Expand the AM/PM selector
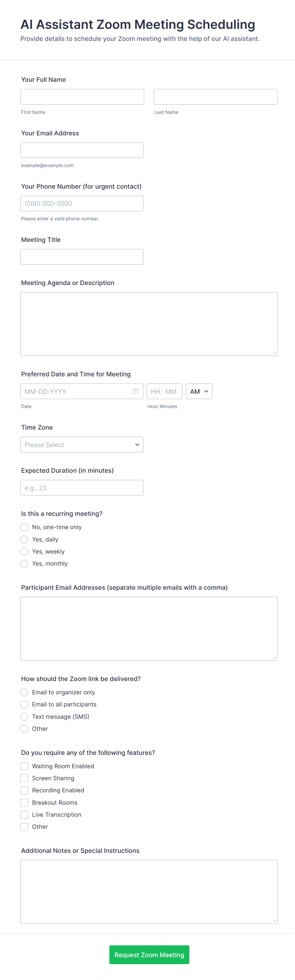This screenshot has height=980, width=295. [199, 391]
